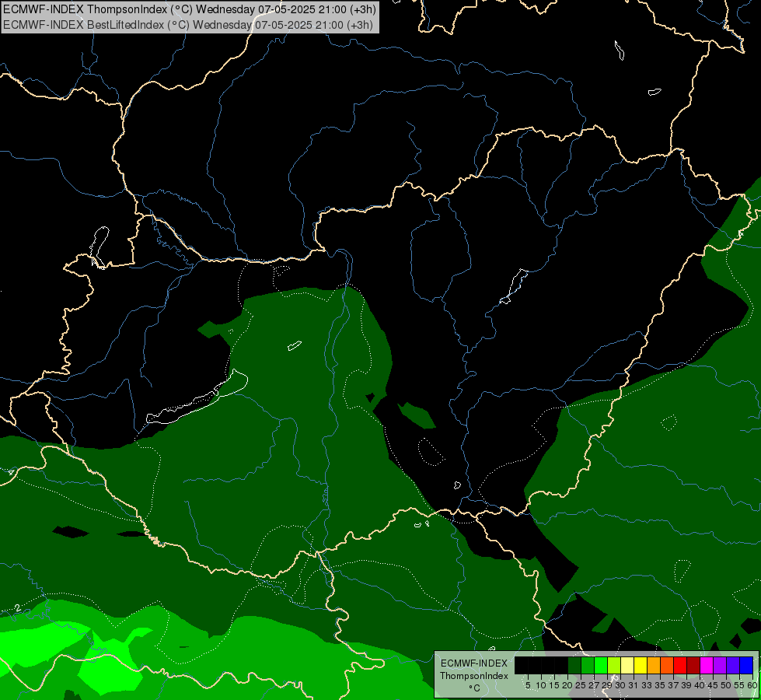Click the ThompsonIndex title line at top
This screenshot has width=761, height=700.
click(x=189, y=9)
